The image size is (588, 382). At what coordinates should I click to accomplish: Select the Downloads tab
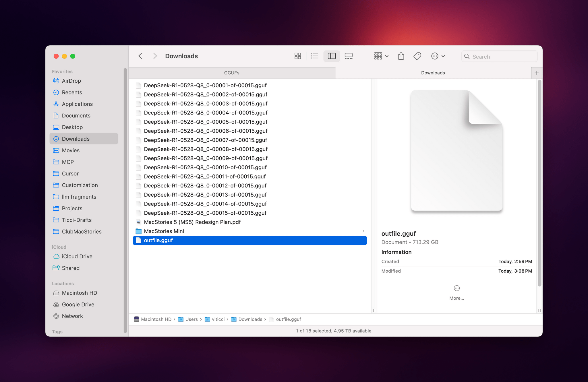[433, 73]
